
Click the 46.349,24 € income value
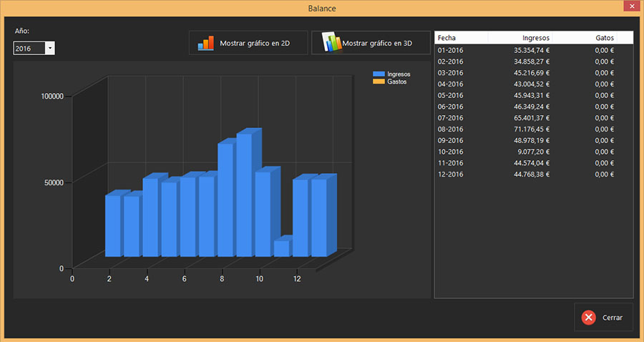tap(532, 107)
